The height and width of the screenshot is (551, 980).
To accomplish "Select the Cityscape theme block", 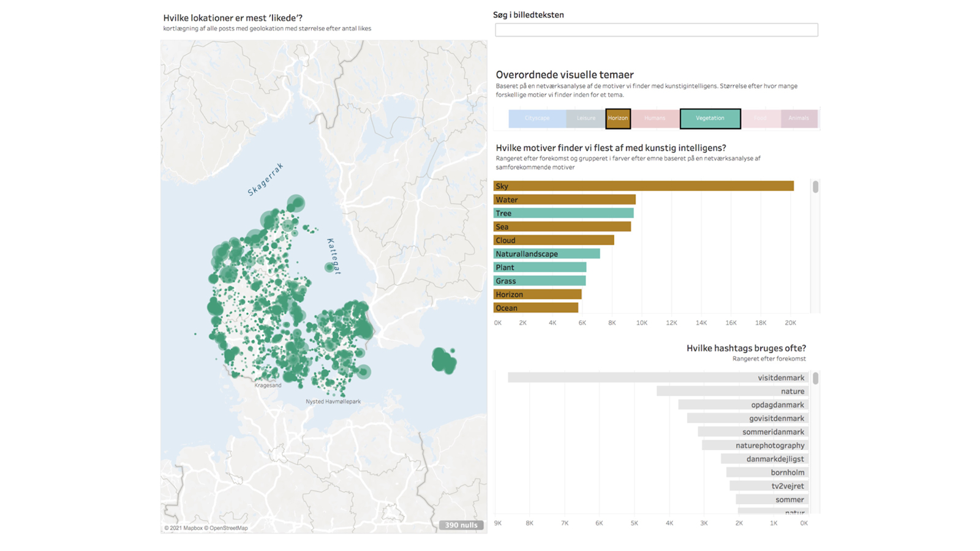I will (537, 118).
